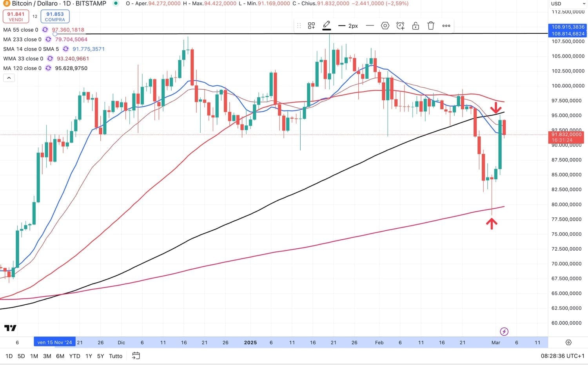Screen dimensions: 588x365
Task: Select the MA 120 close 0 indicator
Action: [22, 68]
